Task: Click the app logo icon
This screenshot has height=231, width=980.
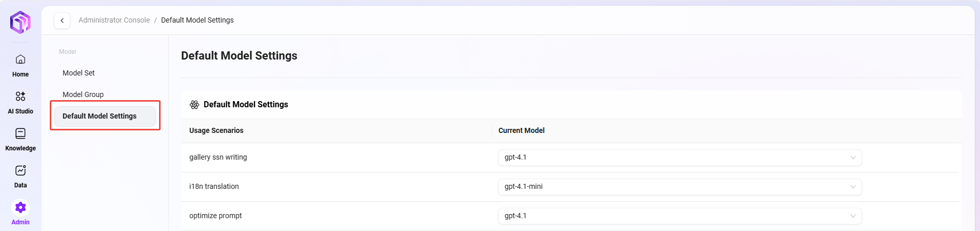Action: pos(21,22)
